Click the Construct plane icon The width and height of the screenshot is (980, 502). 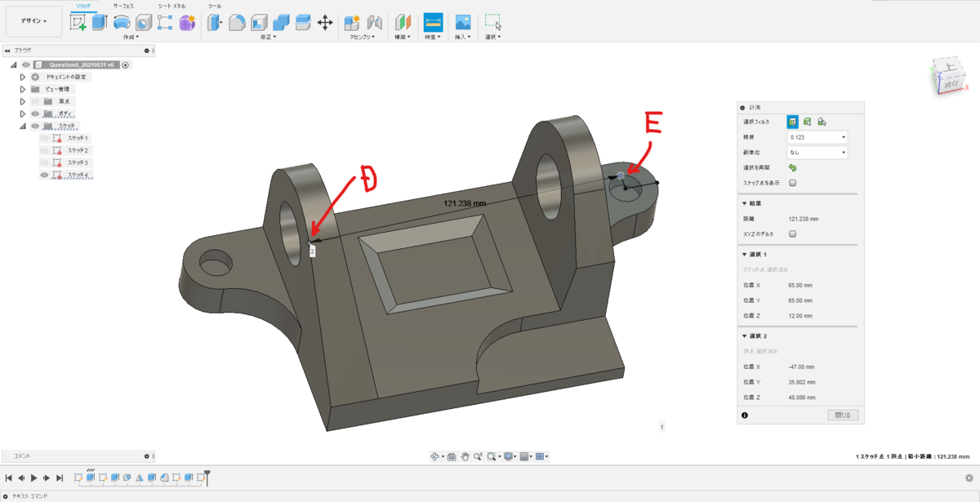[x=403, y=23]
